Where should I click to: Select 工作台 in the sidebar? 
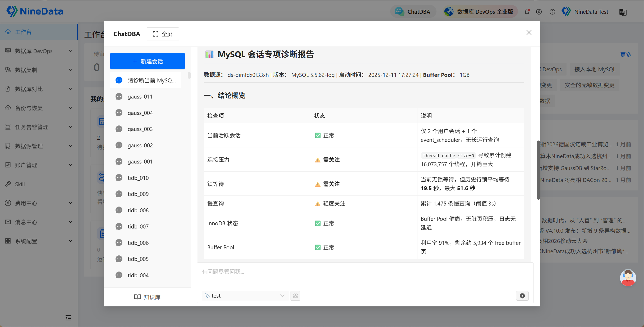coord(39,32)
